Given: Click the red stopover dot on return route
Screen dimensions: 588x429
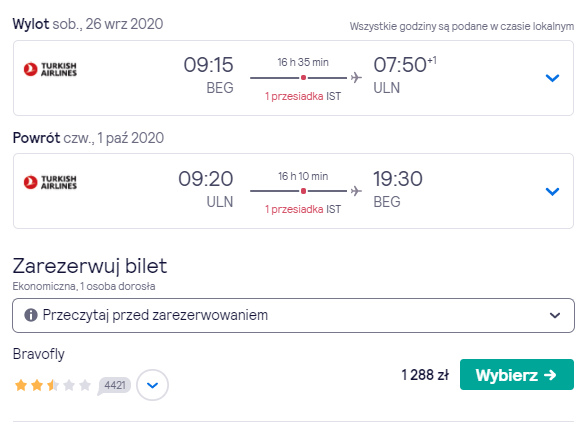Looking at the screenshot, I should pos(303,191).
